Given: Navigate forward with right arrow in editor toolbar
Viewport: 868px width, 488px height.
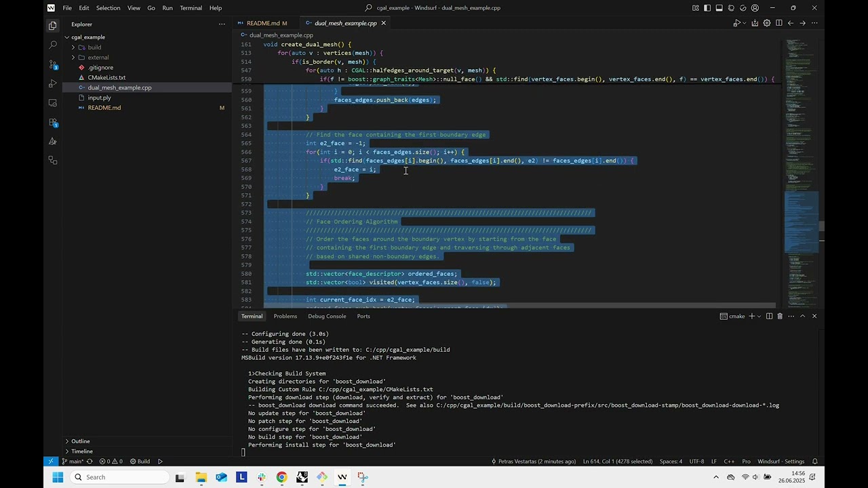Looking at the screenshot, I should pos(803,23).
